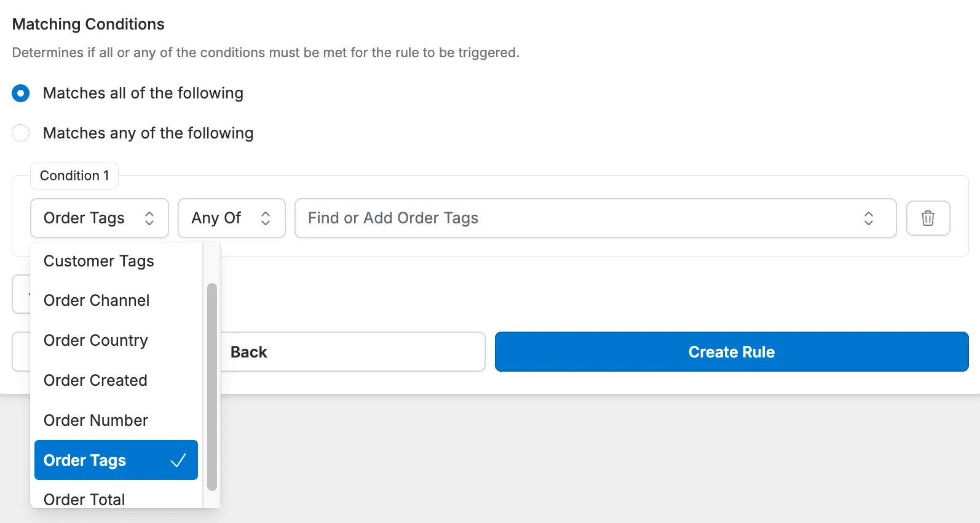Click the Condition 1 label

tap(74, 176)
